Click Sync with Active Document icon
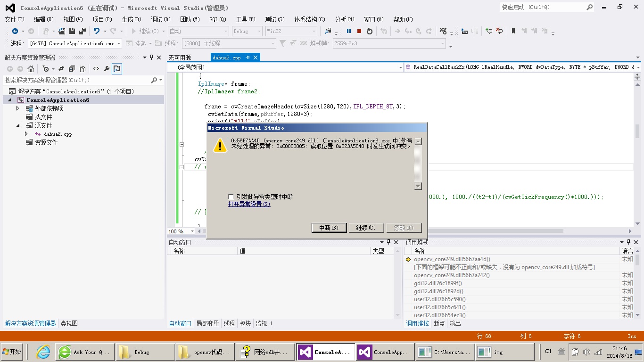The image size is (644, 362). coord(61,69)
